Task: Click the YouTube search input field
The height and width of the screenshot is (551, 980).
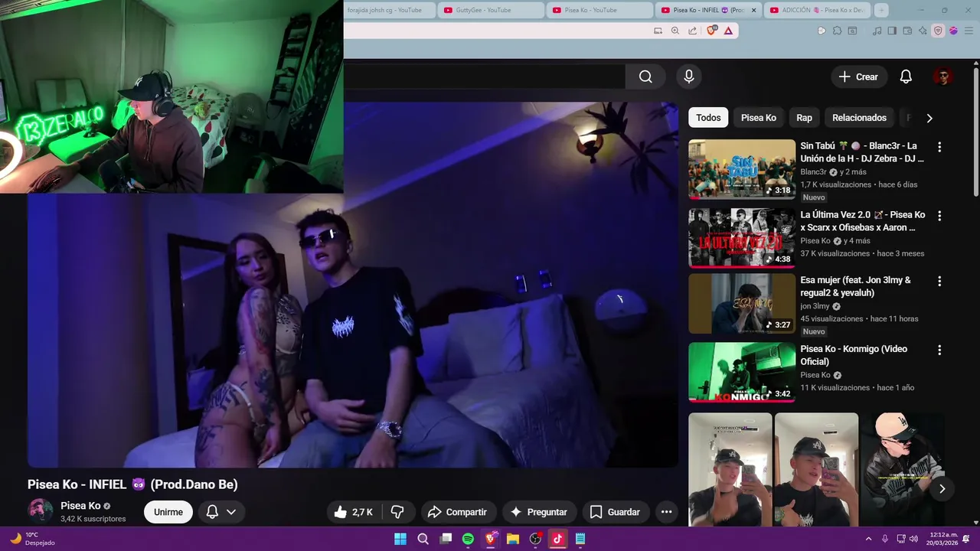Action: [484, 77]
